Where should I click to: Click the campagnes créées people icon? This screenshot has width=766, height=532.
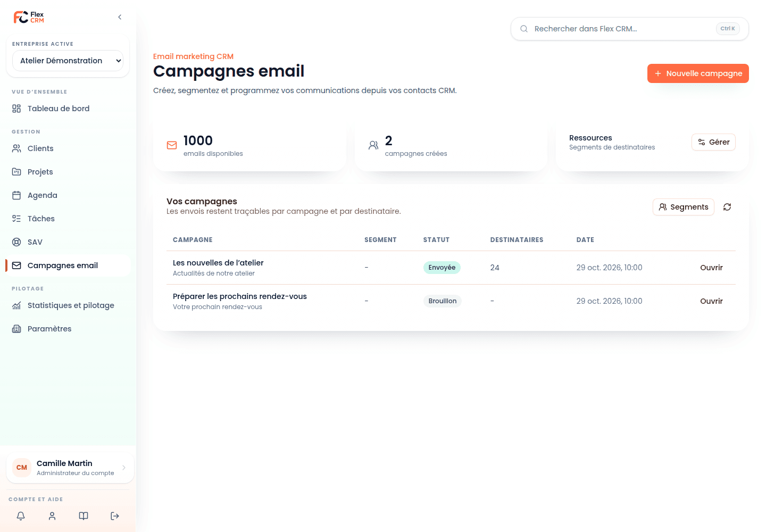pos(373,145)
